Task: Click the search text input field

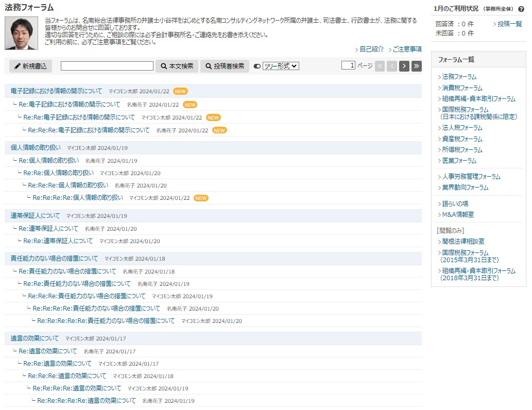Action: point(107,66)
